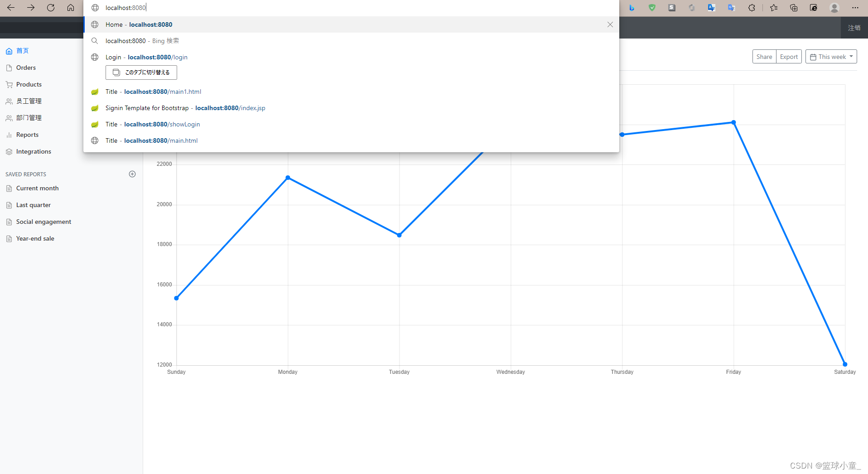Click the shopping cart icon beside Products
This screenshot has height=474, width=868.
pos(9,85)
